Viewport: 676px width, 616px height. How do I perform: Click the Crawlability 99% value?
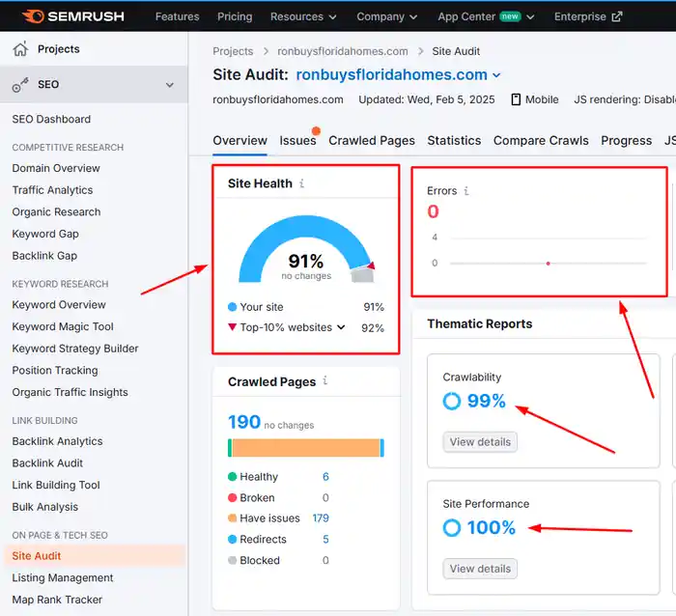[x=487, y=401]
